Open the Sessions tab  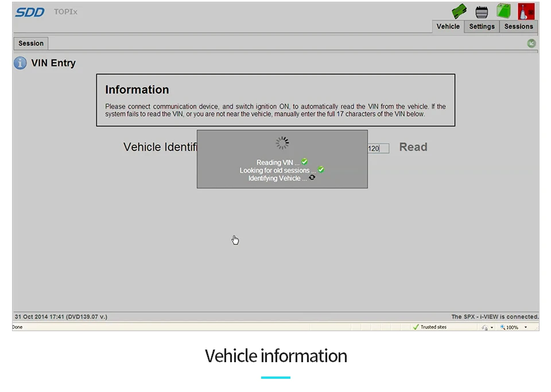click(x=518, y=26)
